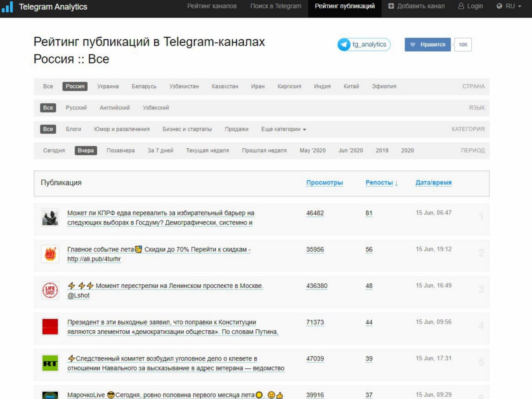Open the Ленинском проспекте shooting post

click(x=165, y=291)
